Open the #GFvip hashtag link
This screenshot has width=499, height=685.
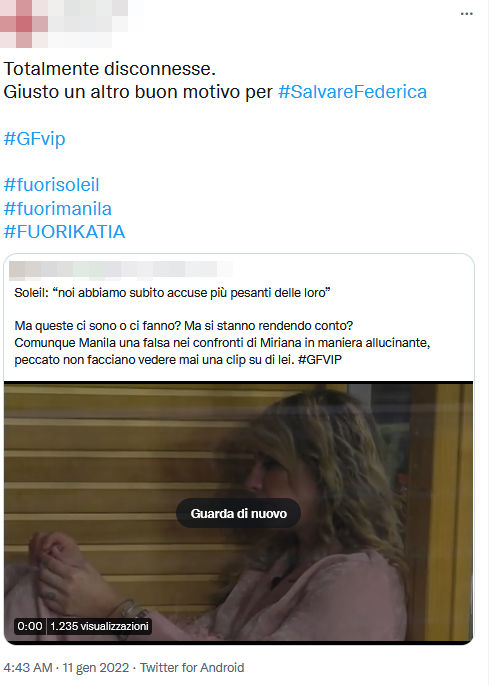35,139
